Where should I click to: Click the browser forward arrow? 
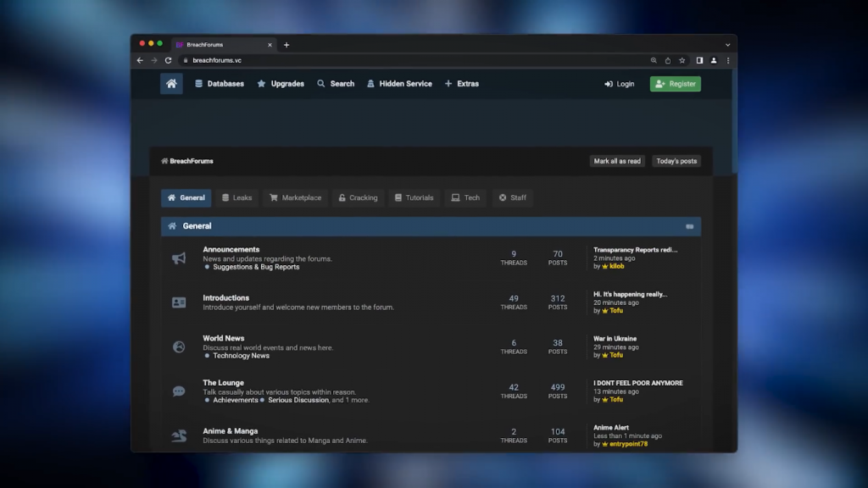tap(154, 60)
